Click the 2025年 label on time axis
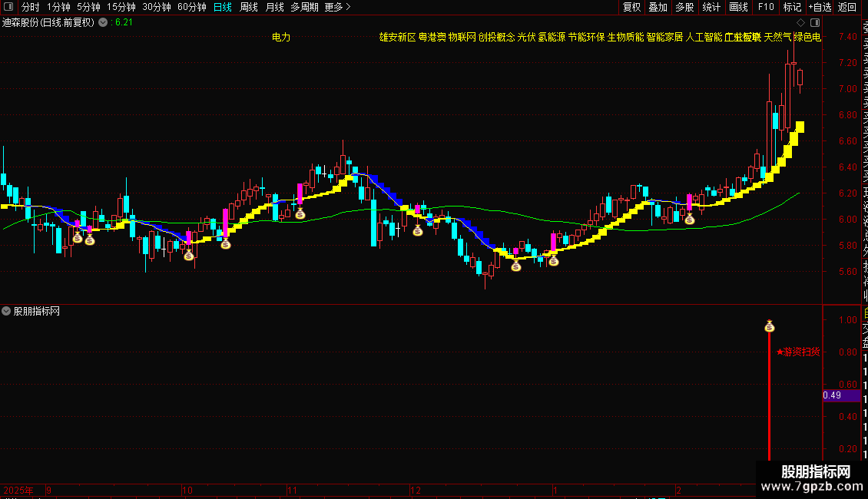This screenshot has width=868, height=499. tap(18, 490)
